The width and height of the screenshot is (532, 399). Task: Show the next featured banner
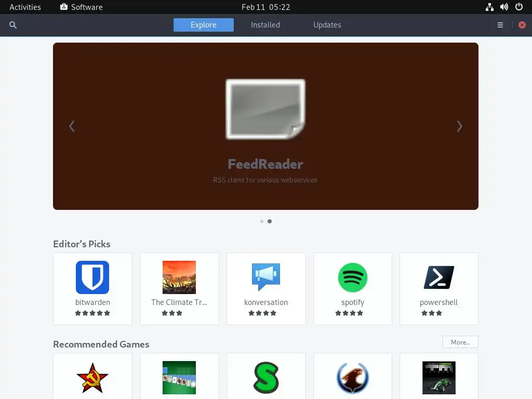click(x=459, y=126)
